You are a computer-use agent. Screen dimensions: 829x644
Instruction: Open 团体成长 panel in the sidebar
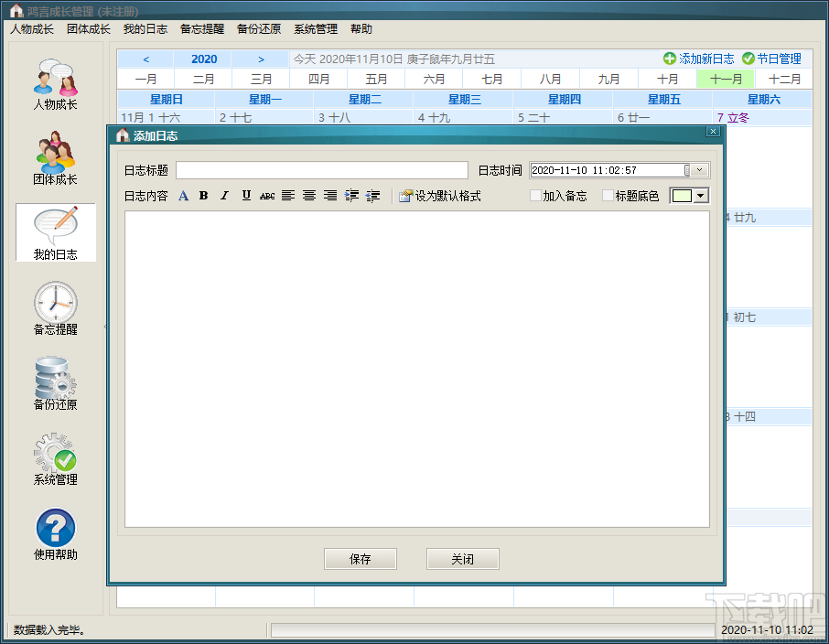[x=55, y=157]
